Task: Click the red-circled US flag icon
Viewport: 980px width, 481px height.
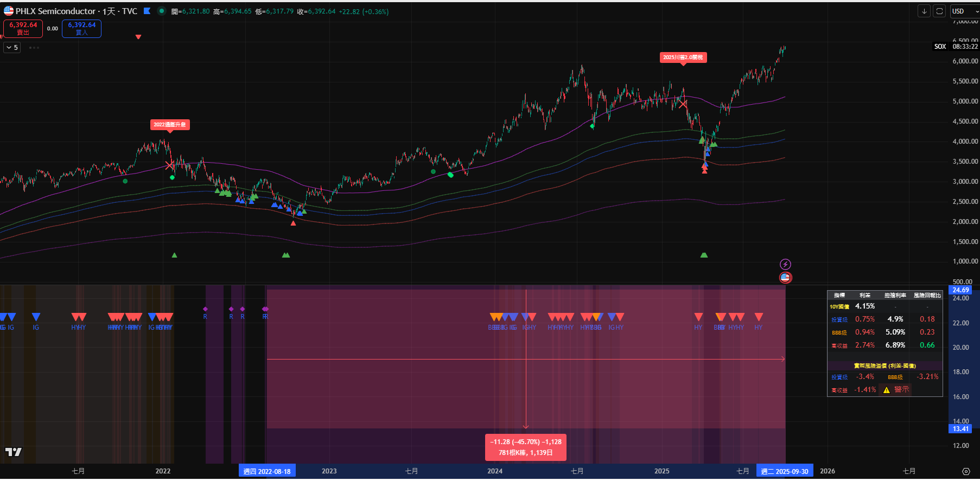Action: [x=785, y=278]
